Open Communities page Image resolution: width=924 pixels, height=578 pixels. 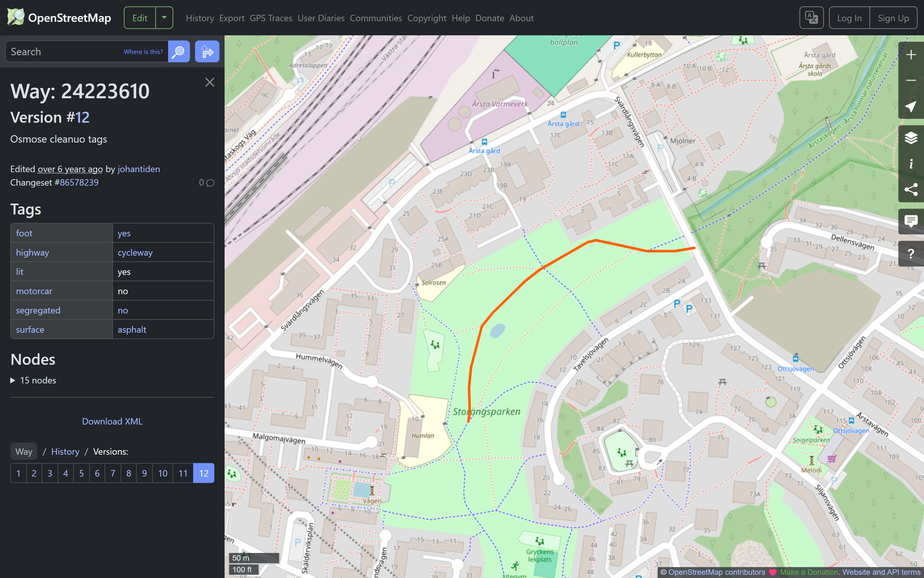point(376,18)
